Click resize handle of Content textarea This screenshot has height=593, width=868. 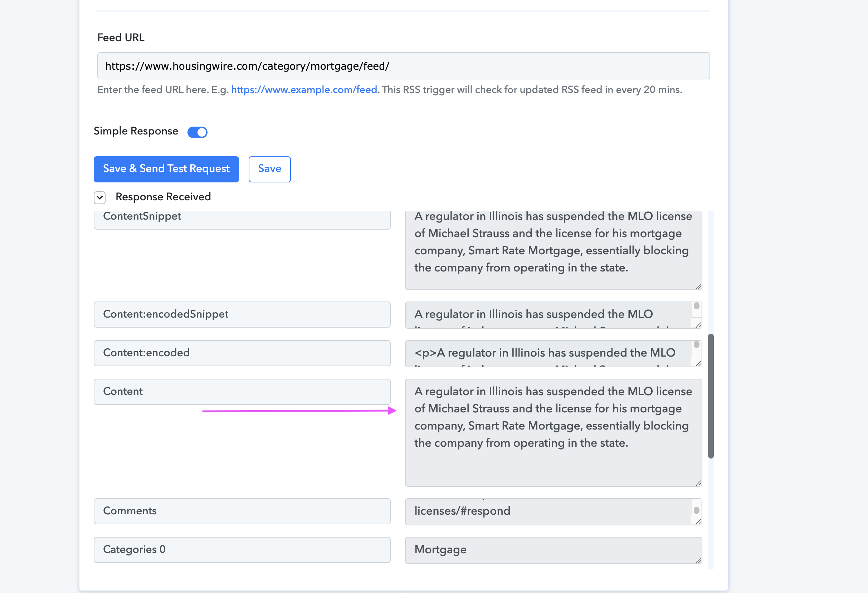click(698, 483)
